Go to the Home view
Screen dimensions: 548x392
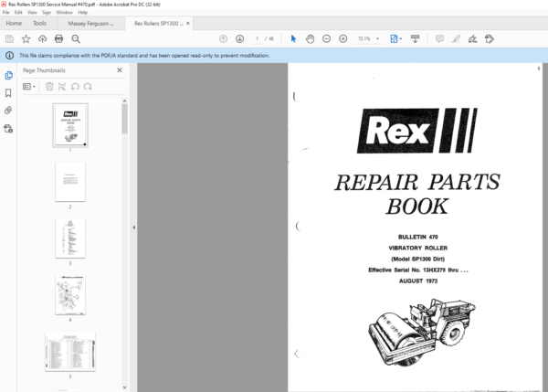pyautogui.click(x=14, y=23)
